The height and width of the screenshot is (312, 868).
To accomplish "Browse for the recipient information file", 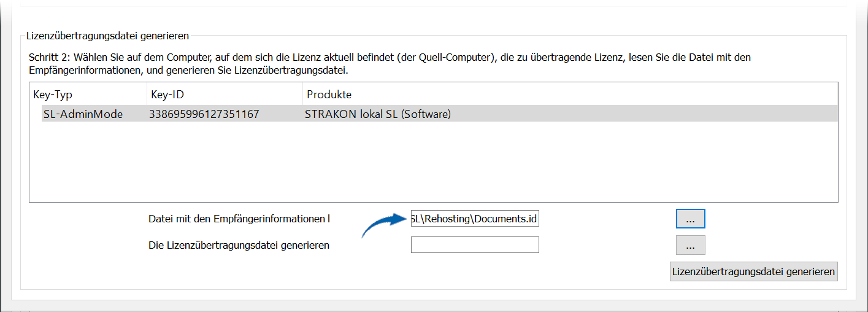I will (690, 219).
